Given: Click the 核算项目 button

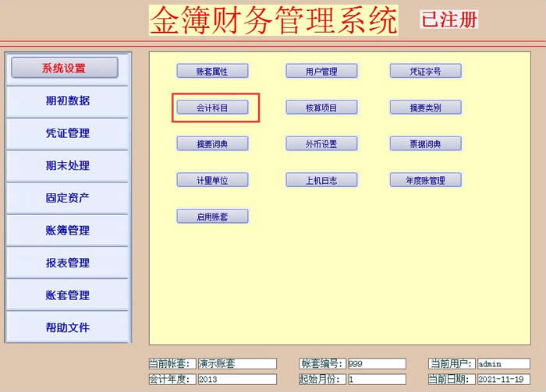Looking at the screenshot, I should point(321,108).
